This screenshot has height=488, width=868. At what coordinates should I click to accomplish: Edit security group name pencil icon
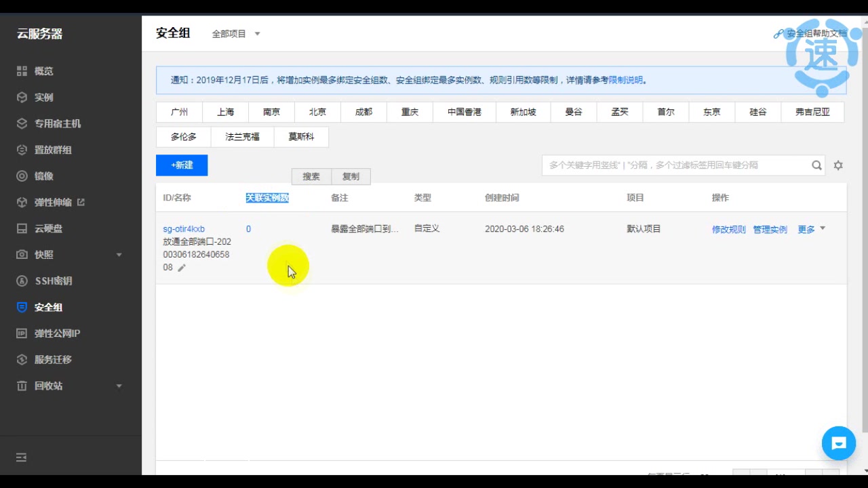click(181, 268)
